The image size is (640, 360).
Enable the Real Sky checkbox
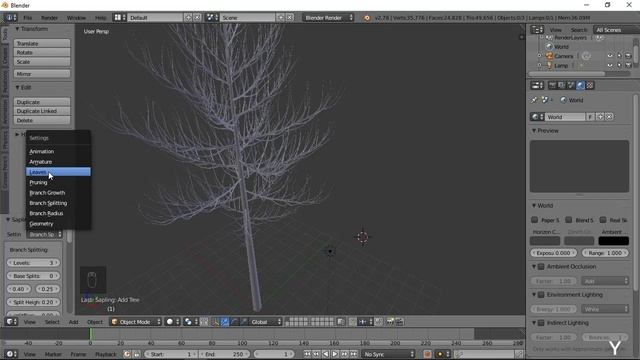(x=603, y=220)
